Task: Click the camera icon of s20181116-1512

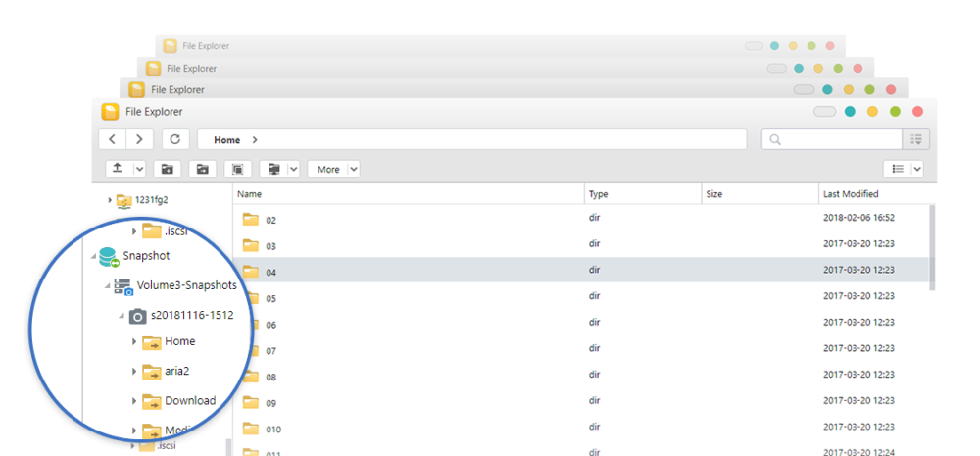Action: 137,317
